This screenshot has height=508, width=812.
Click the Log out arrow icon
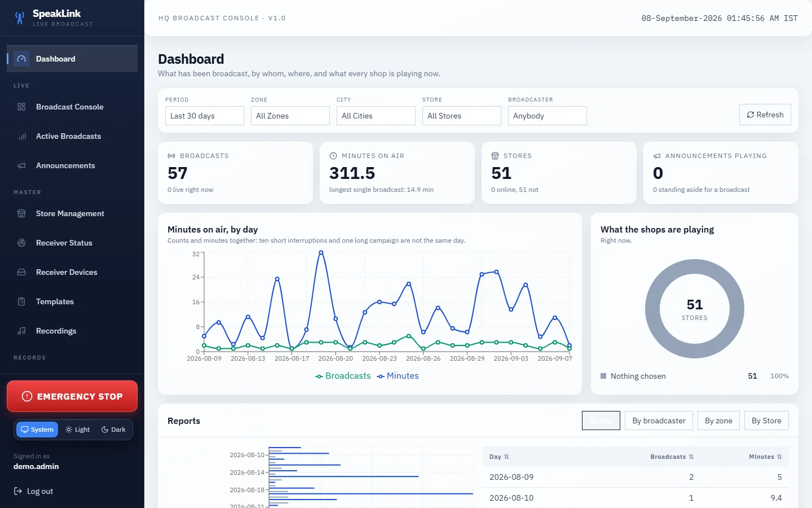[x=18, y=491]
